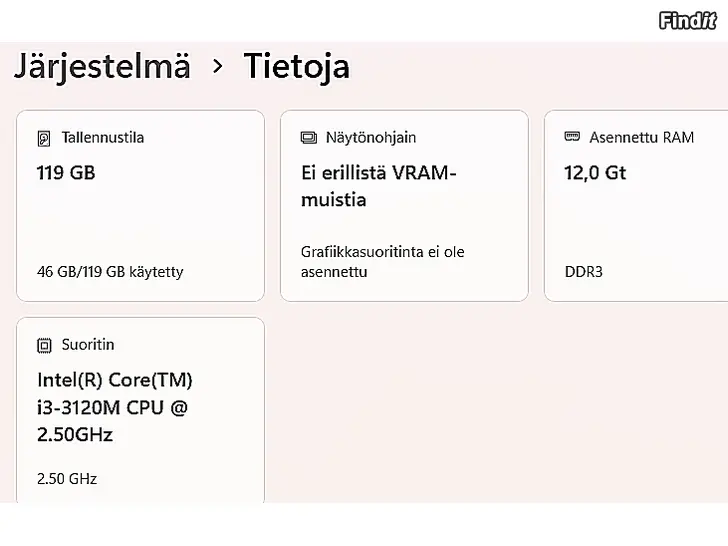Click the 12,0 Gt RAM amount

tap(595, 173)
